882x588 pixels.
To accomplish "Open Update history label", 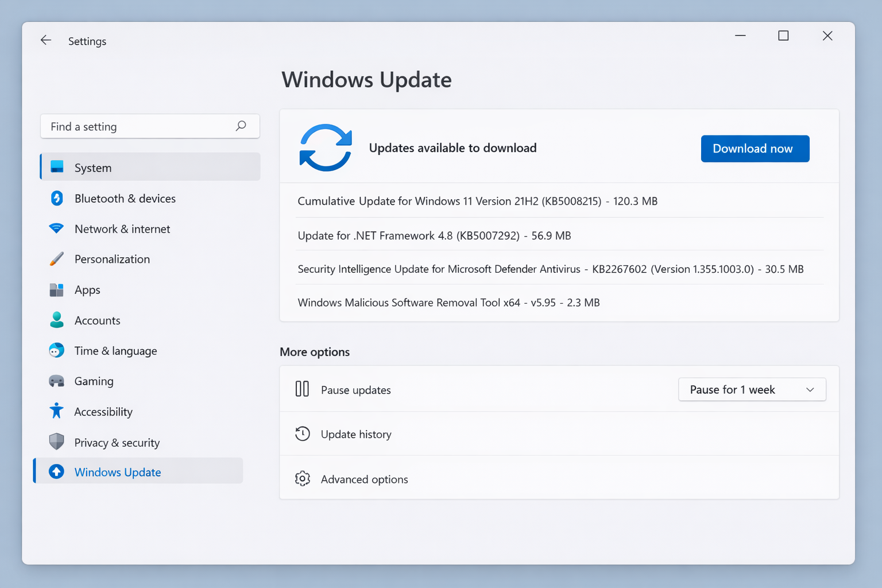I will [356, 434].
